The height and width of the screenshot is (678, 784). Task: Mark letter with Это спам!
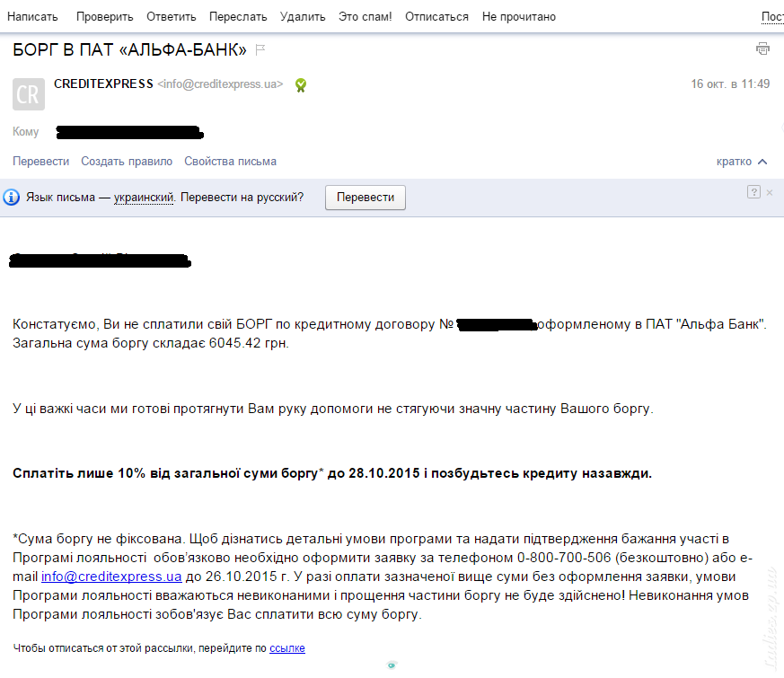[365, 16]
